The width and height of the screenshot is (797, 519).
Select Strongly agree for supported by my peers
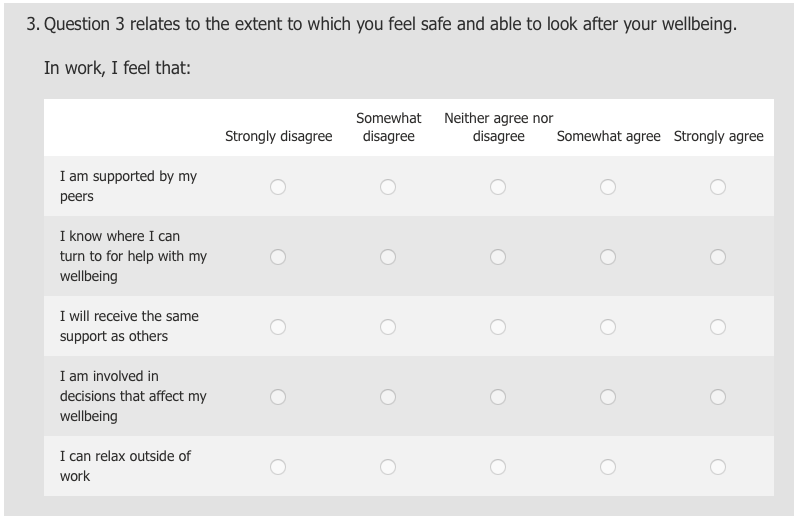(718, 187)
